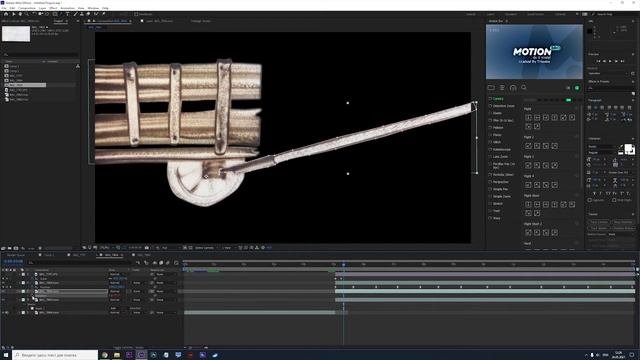Toggle the Snapping checkbox in toolbar

[x=136, y=14]
